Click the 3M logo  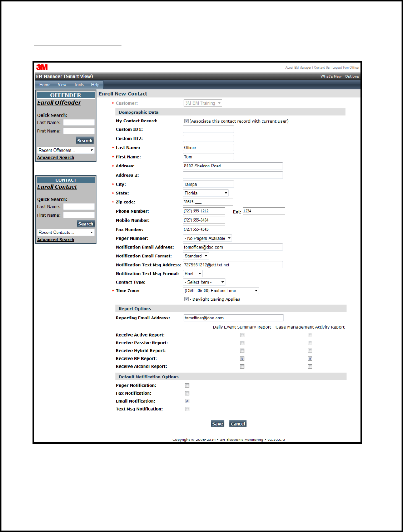42,67
